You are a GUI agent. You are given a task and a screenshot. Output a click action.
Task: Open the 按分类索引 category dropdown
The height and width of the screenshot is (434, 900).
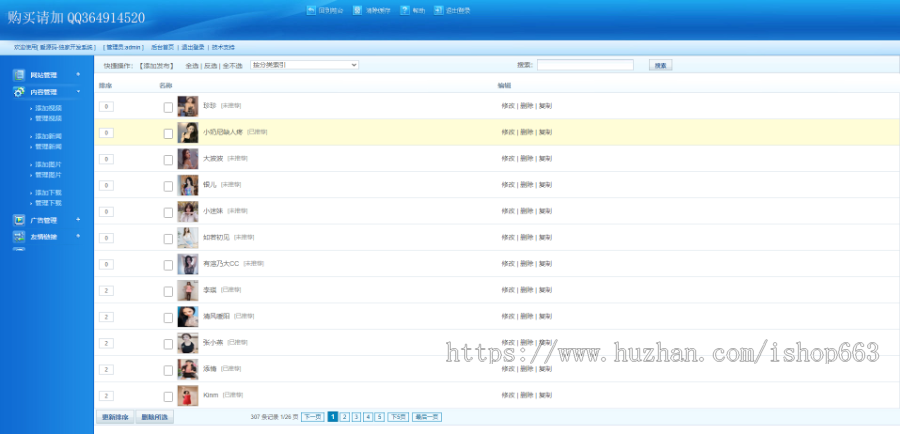pyautogui.click(x=304, y=65)
